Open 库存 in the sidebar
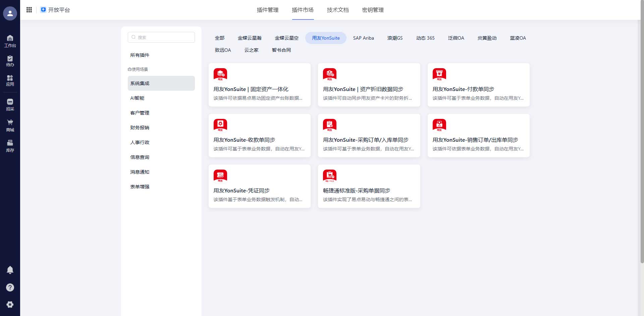Viewport: 644px width, 316px height. click(10, 146)
